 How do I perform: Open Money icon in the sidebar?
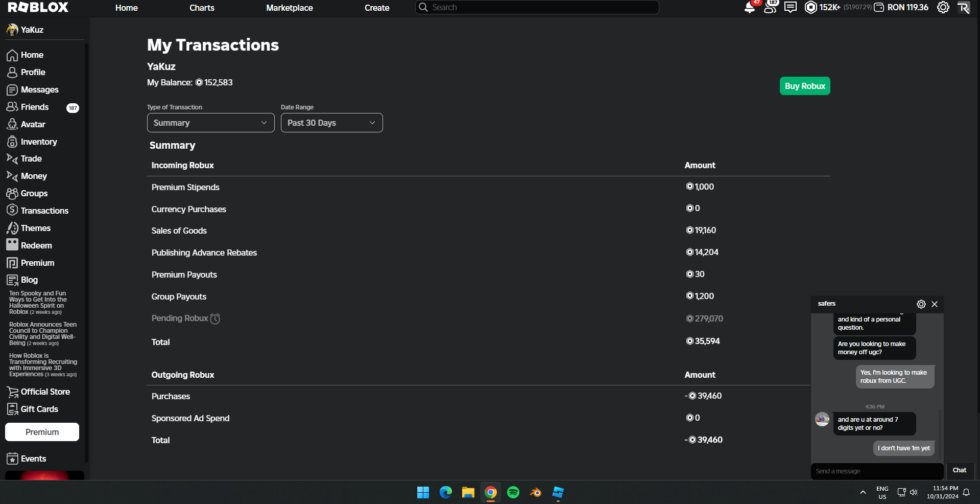tap(12, 176)
